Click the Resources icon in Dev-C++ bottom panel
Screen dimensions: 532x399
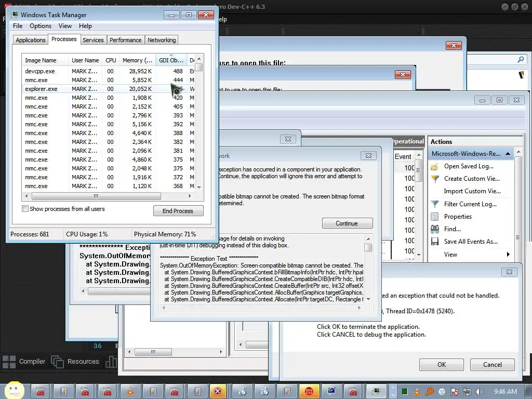point(57,362)
